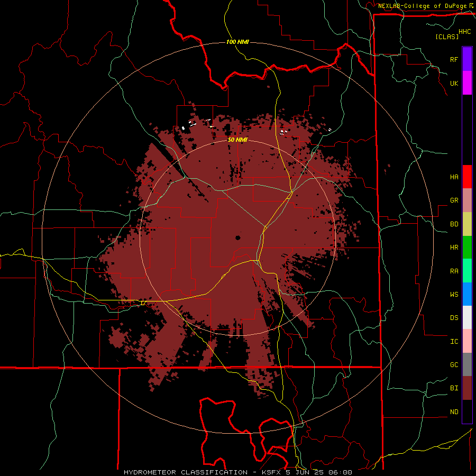Click the RA light green legend swatch
Image resolution: width=476 pixels, height=476 pixels.
[467, 271]
